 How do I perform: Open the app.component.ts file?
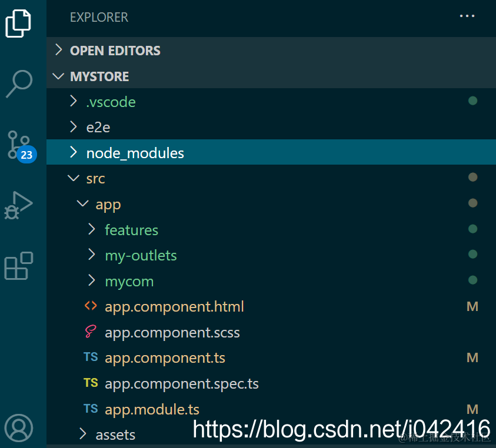click(165, 358)
